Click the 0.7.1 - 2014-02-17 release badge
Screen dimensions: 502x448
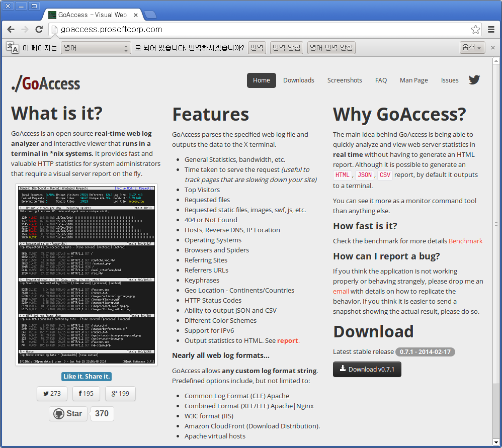click(425, 351)
